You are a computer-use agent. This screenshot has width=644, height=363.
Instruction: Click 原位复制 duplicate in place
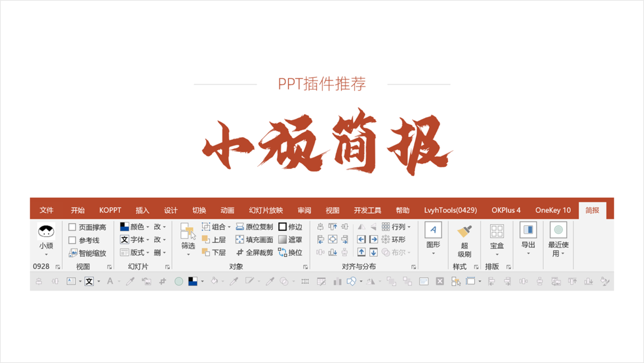tap(254, 227)
